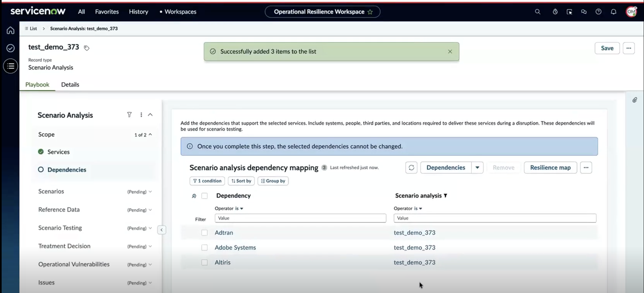This screenshot has height=293, width=644.
Task: Go to workspace home icon
Action: 10,30
